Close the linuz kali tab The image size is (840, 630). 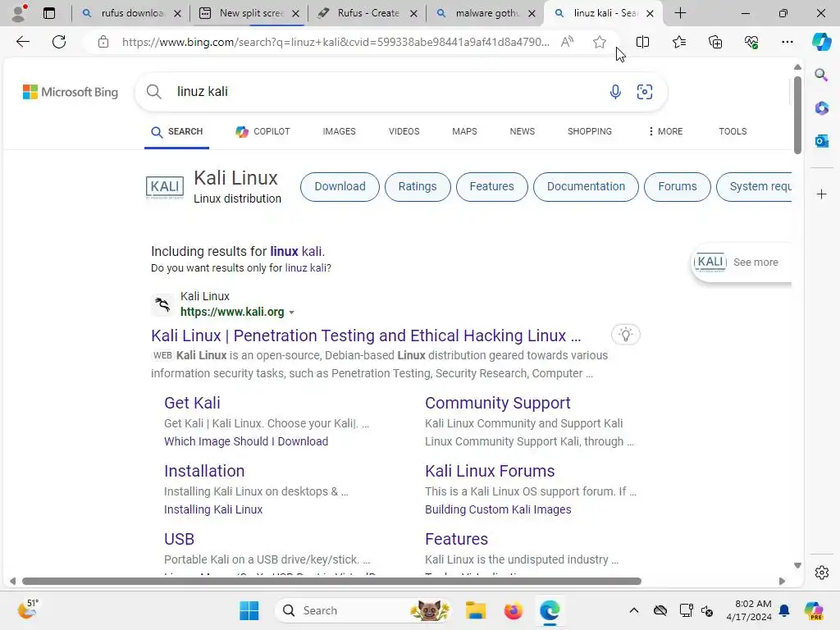[x=650, y=13]
